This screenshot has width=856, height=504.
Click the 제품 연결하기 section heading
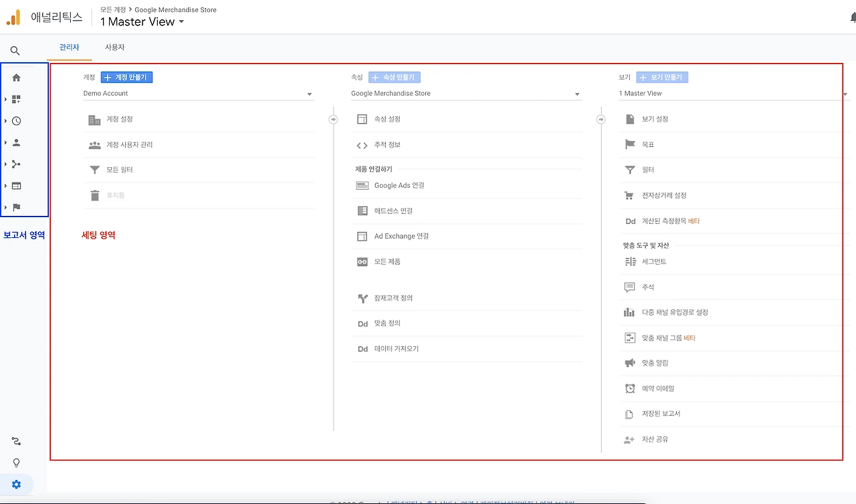(x=374, y=169)
